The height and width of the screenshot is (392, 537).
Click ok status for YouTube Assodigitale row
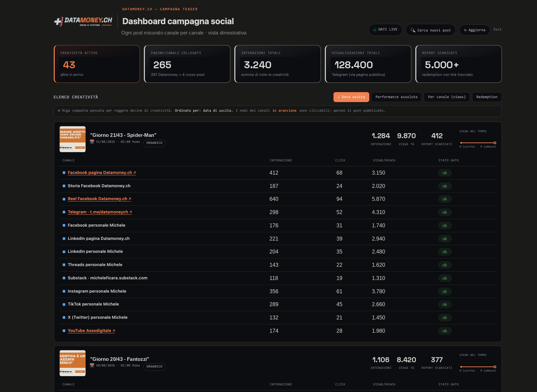click(445, 331)
